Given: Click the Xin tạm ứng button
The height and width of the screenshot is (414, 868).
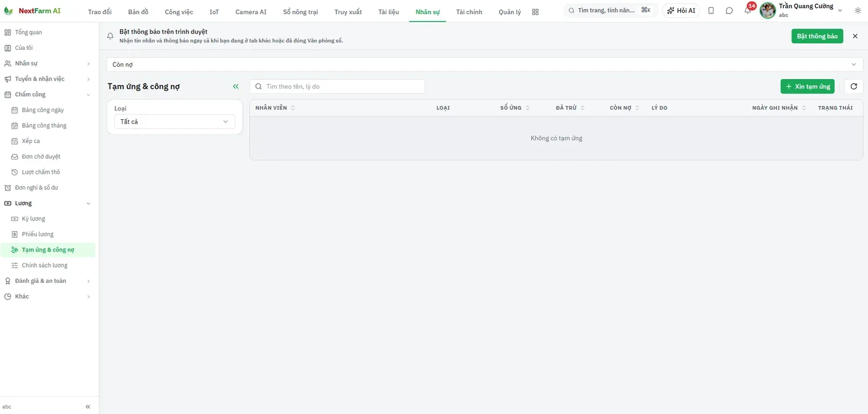Looking at the screenshot, I should tap(808, 87).
